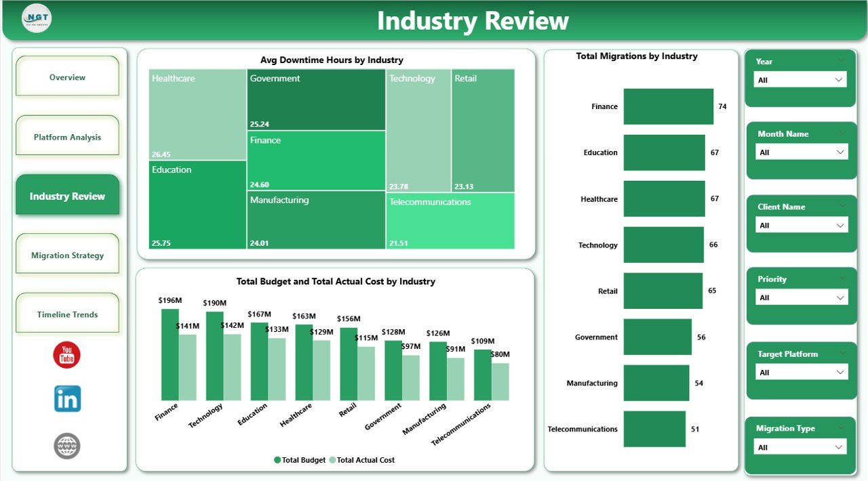This screenshot has height=481, width=868.
Task: Select the Telecommunications green treemap swatch
Action: click(x=451, y=221)
